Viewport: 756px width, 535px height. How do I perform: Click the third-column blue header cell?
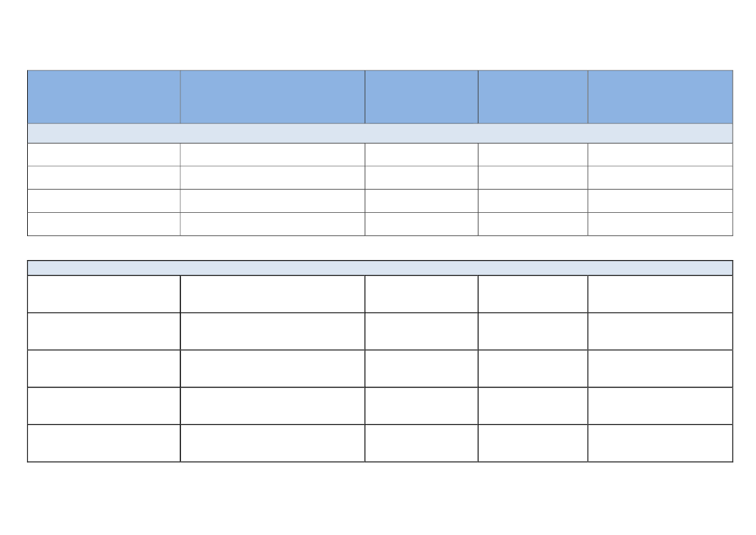(x=422, y=97)
